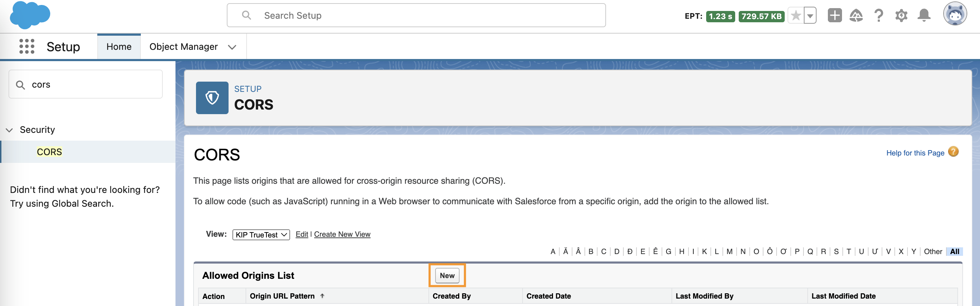The height and width of the screenshot is (306, 980).
Task: Open the global create plus icon
Action: (835, 16)
